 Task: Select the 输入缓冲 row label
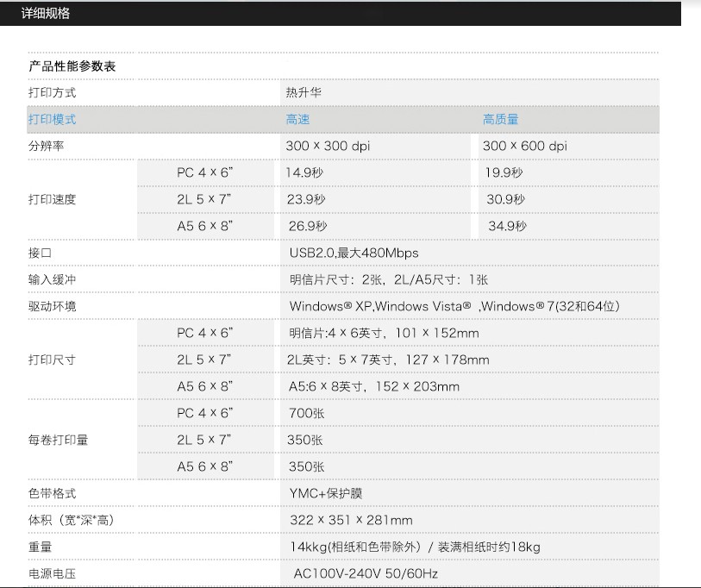pyautogui.click(x=52, y=280)
